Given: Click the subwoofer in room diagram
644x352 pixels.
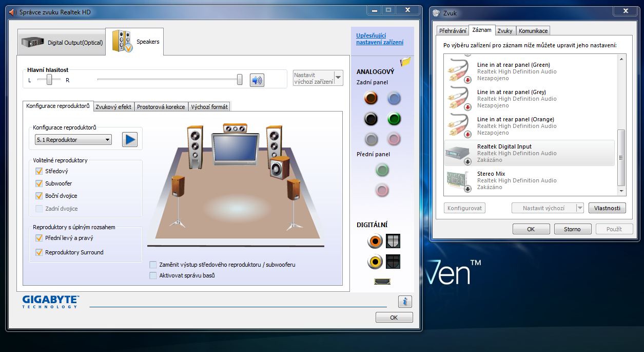Looking at the screenshot, I should (x=279, y=168).
